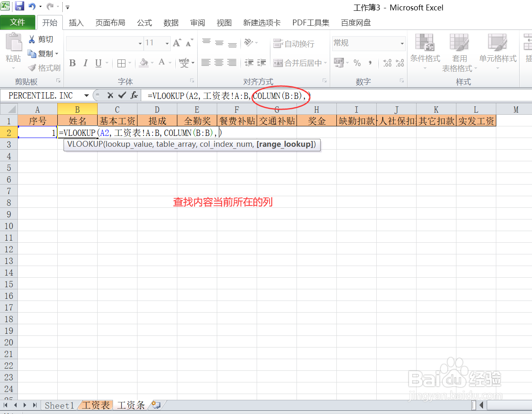This screenshot has width=532, height=414.
Task: Align cell text left
Action: (206, 63)
